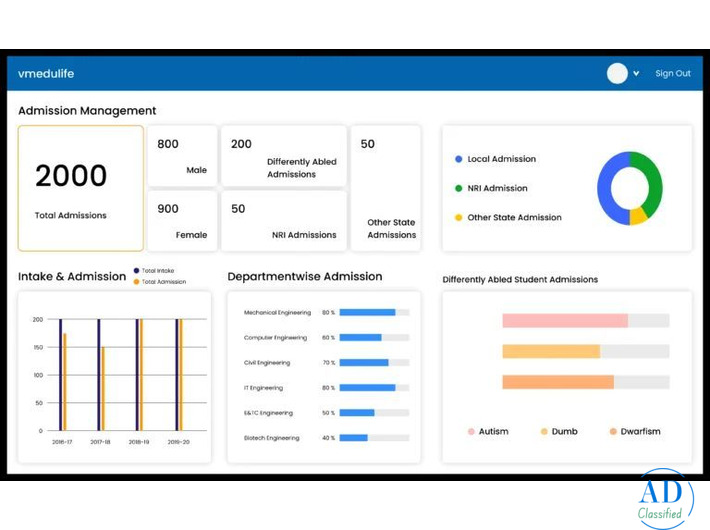
Task: Click the IT Engineering progress bar
Action: [374, 388]
